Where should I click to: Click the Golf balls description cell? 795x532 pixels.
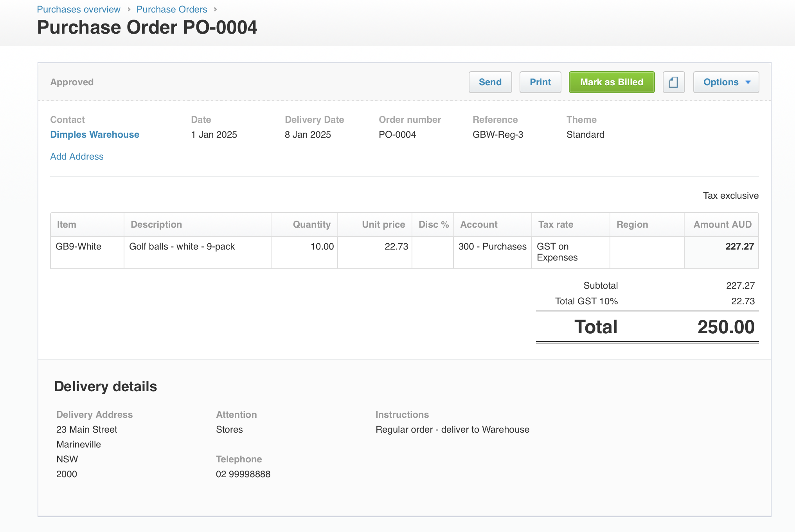182,246
